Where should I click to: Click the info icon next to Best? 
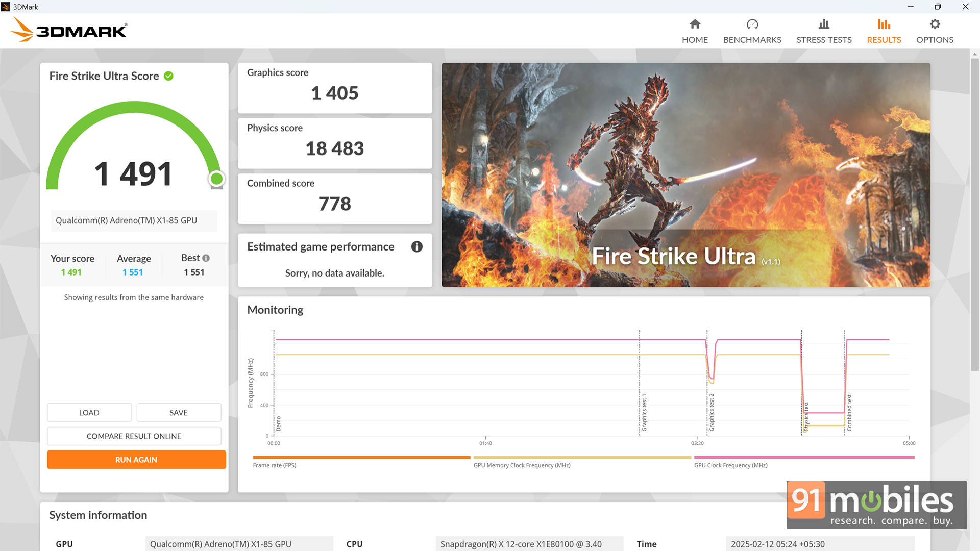coord(206,258)
